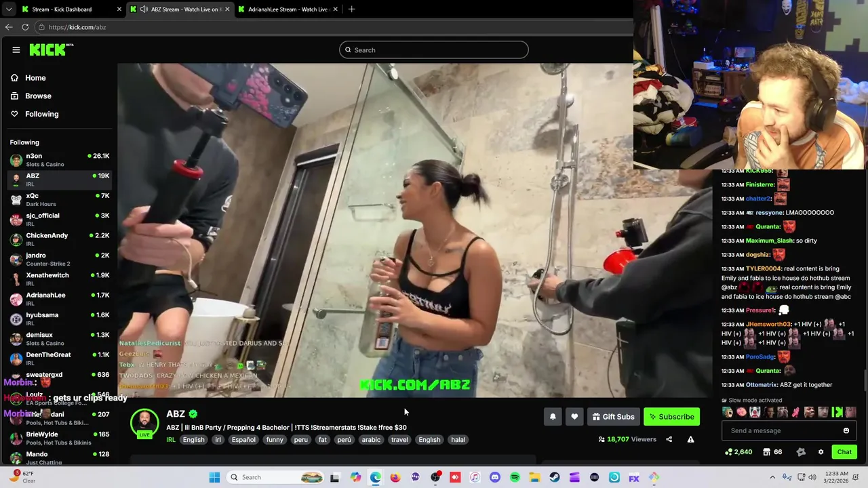
Task: Open Mando channel in sidebar
Action: pos(59,457)
